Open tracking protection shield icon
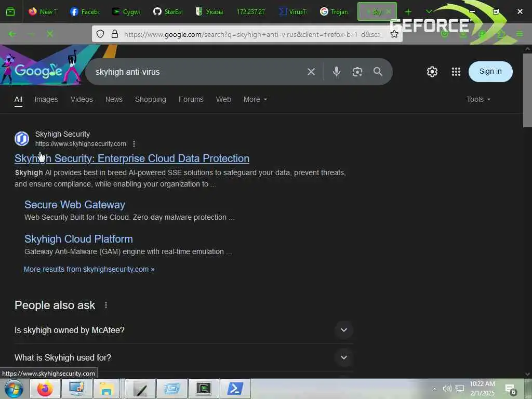532x399 pixels. pyautogui.click(x=100, y=34)
